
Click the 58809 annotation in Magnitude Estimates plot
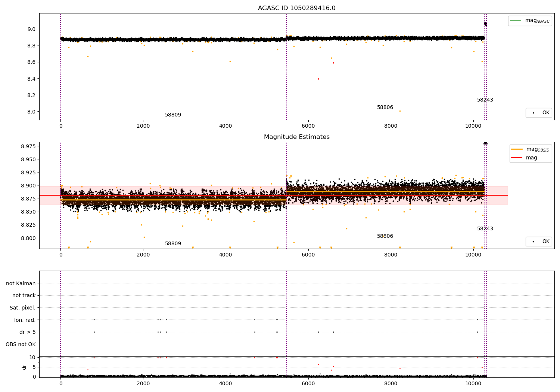point(173,244)
